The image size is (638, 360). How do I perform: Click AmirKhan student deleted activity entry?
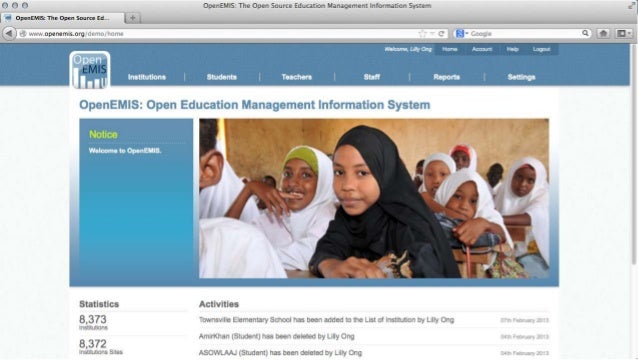click(x=277, y=336)
